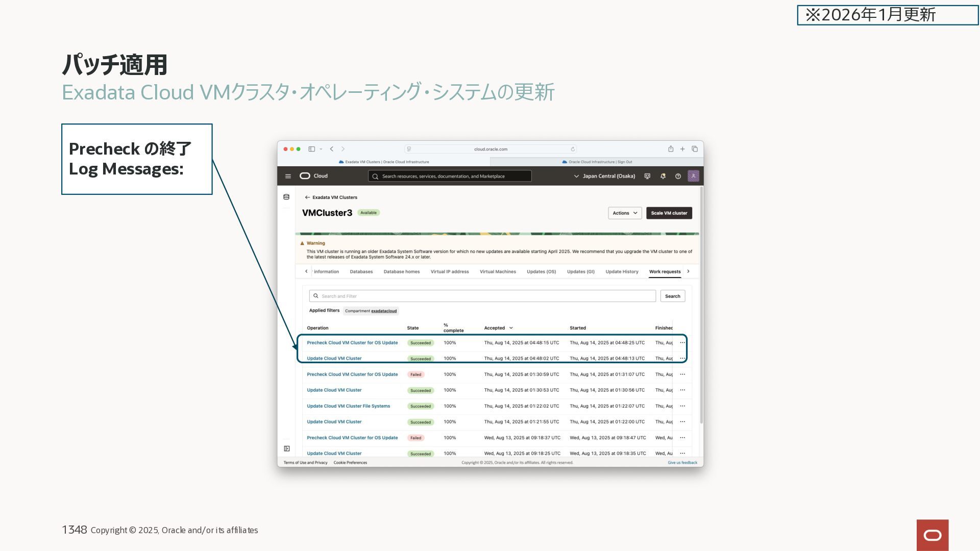Open the Japan Central (Osaka) region selector
Image resolution: width=980 pixels, height=551 pixels.
(604, 176)
